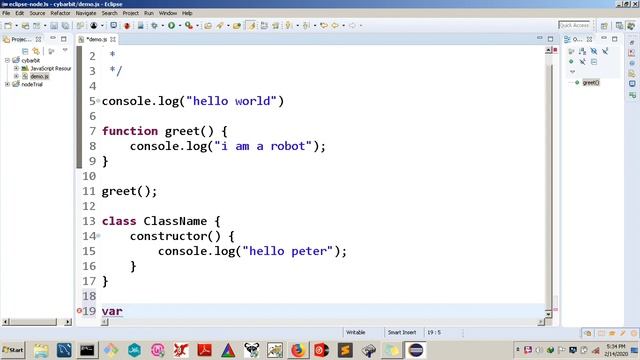This screenshot has height=360, width=640.
Task: Select demo.js in Project Explorer
Action: pyautogui.click(x=39, y=76)
